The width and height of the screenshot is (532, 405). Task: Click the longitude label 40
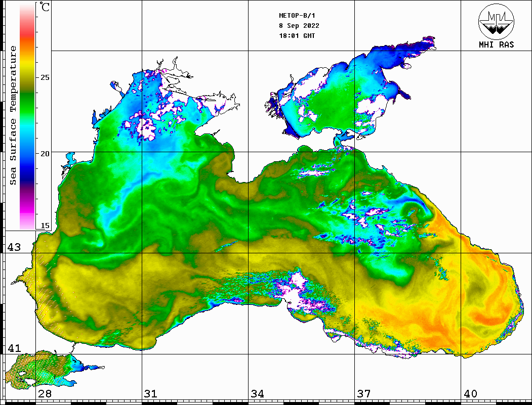pyautogui.click(x=470, y=393)
